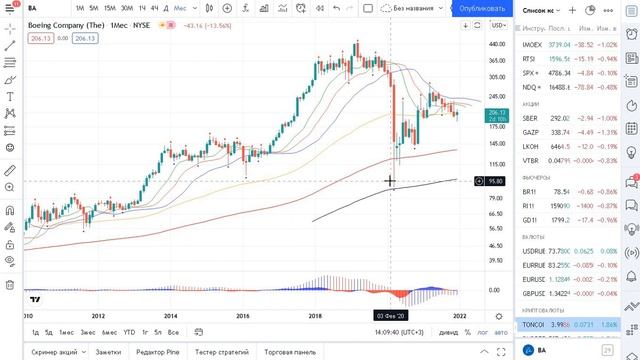
Task: Select the ruler measure tool
Action: pos(10,170)
